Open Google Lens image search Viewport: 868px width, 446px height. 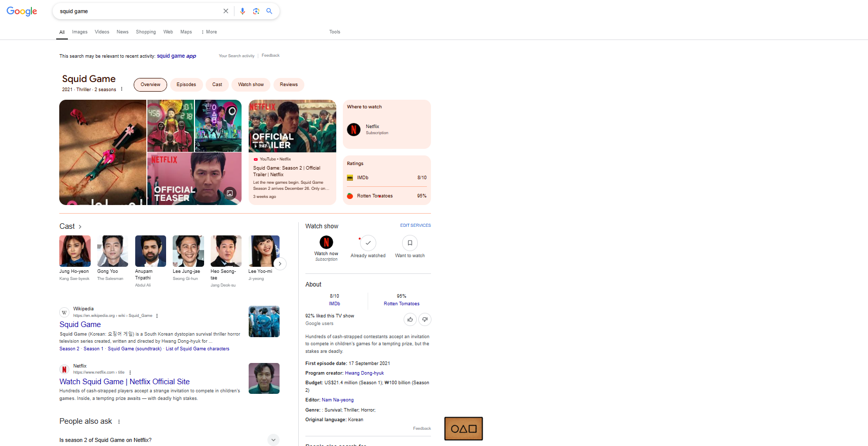(x=256, y=11)
